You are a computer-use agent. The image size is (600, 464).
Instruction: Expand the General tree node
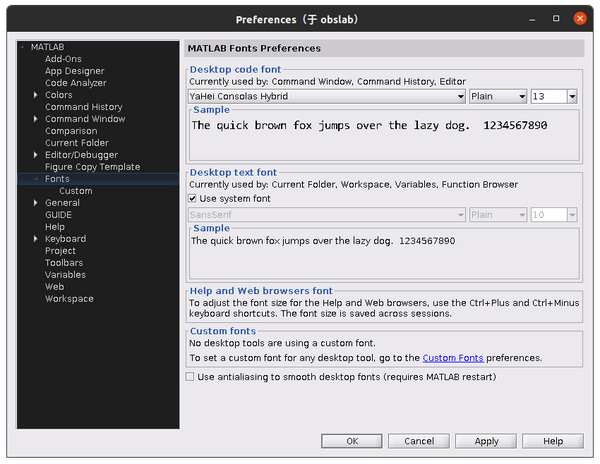point(36,203)
